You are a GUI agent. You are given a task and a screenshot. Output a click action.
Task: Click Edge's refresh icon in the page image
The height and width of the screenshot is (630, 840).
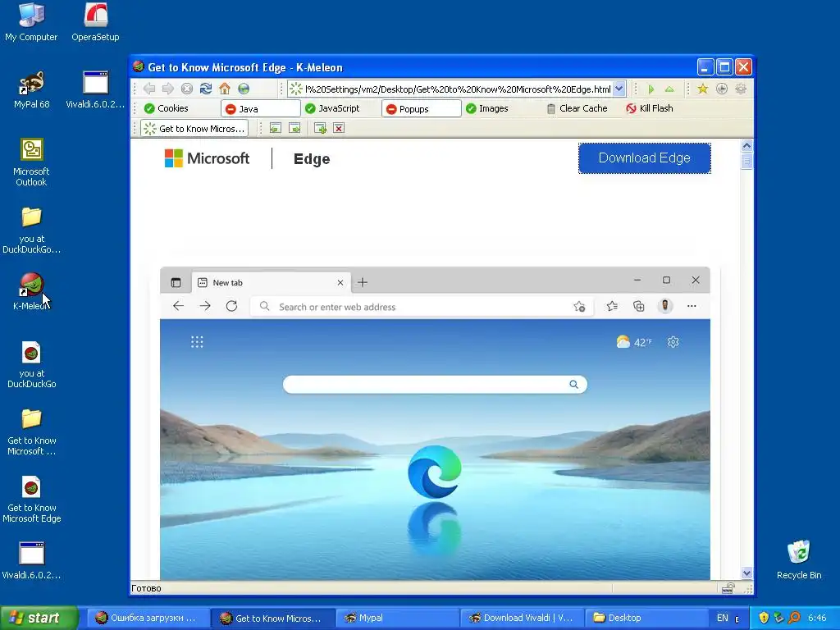231,306
